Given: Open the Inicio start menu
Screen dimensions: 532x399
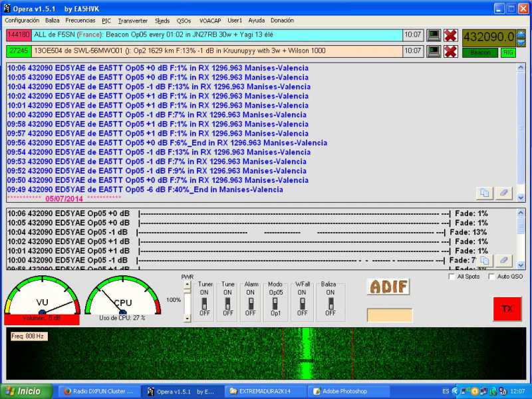Looking at the screenshot, I should tap(26, 392).
